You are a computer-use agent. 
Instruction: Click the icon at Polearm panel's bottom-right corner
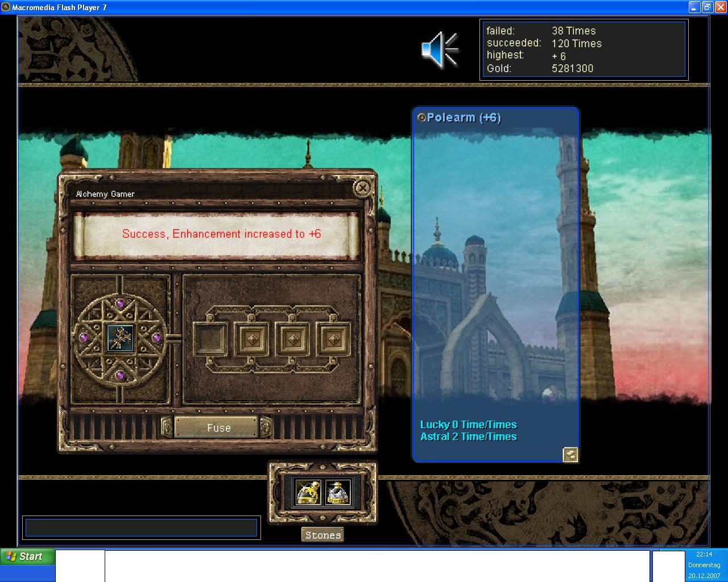(570, 454)
